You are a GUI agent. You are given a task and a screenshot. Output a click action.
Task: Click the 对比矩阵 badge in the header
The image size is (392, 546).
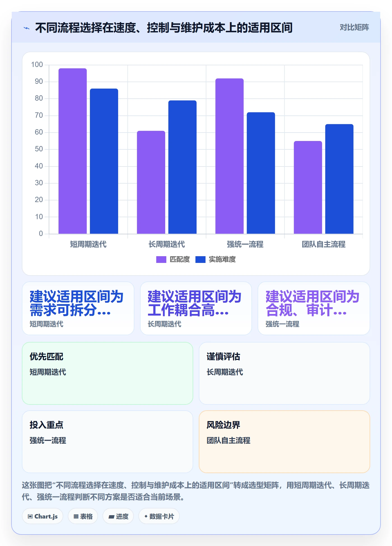354,27
